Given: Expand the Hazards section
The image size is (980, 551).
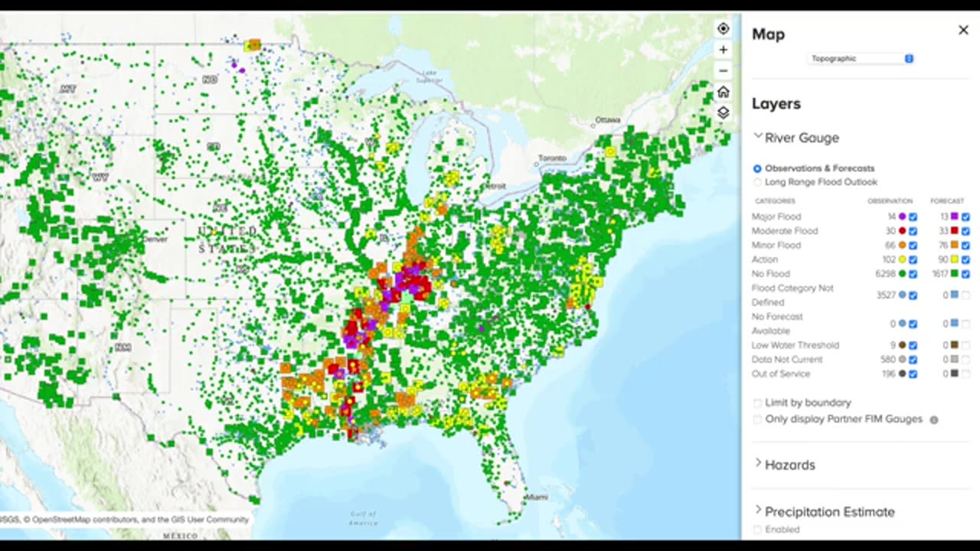Looking at the screenshot, I should pos(785,465).
